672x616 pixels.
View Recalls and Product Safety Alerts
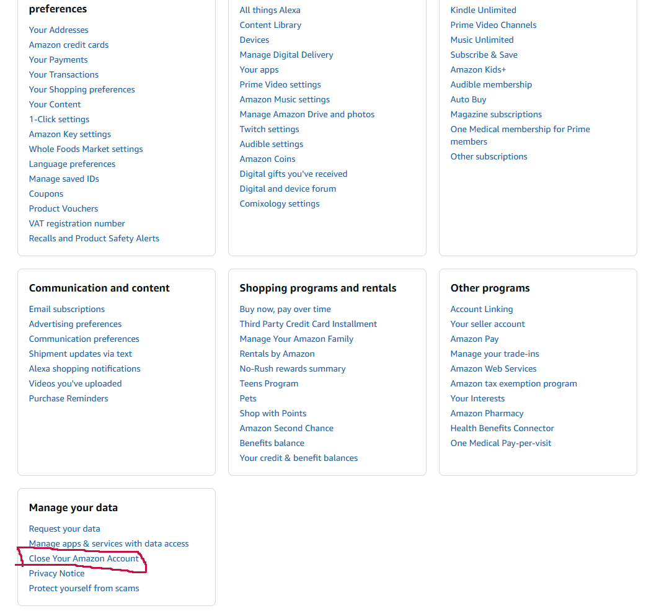[x=94, y=238]
